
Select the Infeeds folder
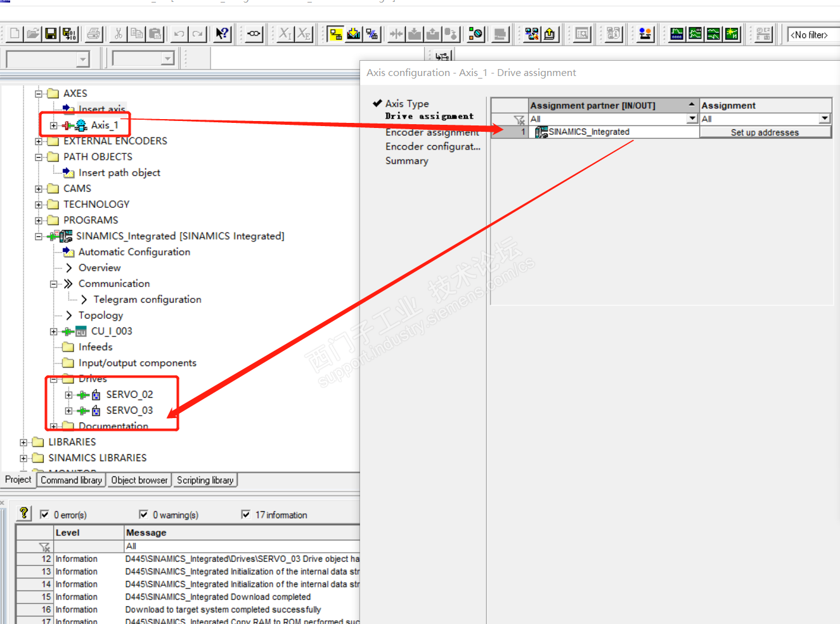click(95, 347)
